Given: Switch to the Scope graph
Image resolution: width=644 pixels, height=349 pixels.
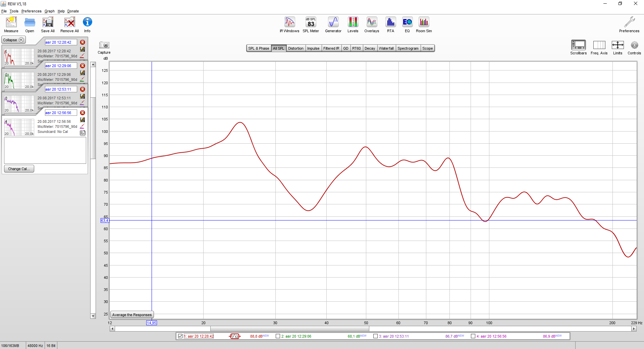Looking at the screenshot, I should pyautogui.click(x=427, y=48).
